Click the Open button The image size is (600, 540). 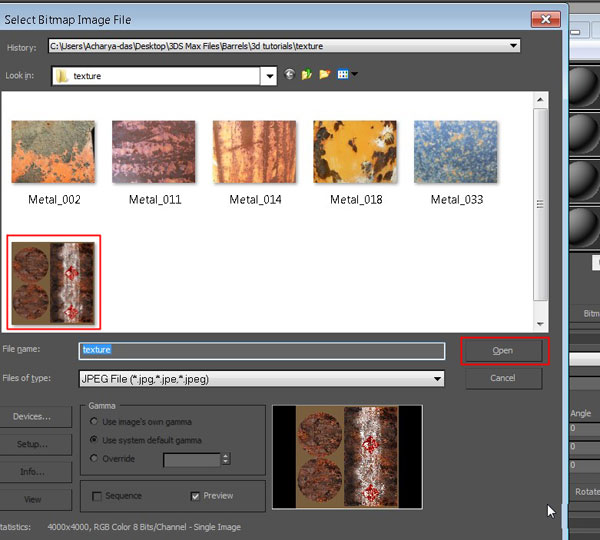click(502, 351)
